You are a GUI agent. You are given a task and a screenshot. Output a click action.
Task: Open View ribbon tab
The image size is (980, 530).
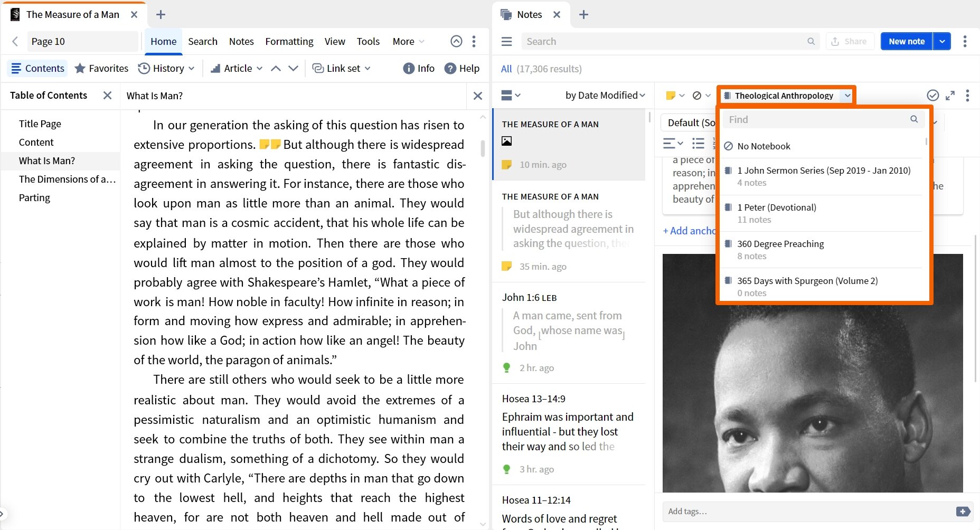335,41
